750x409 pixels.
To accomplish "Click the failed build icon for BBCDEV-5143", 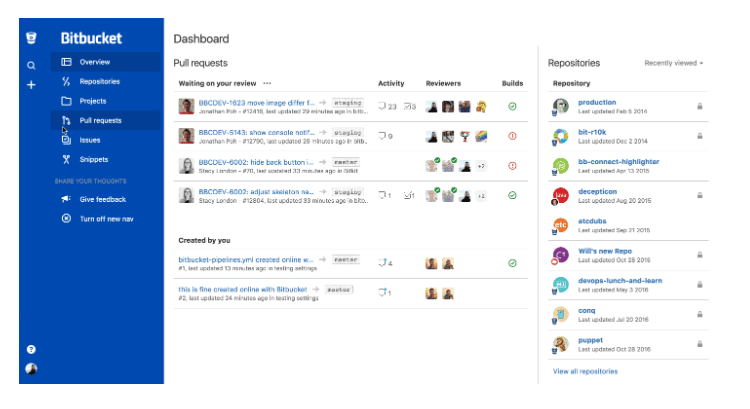I will tap(512, 136).
